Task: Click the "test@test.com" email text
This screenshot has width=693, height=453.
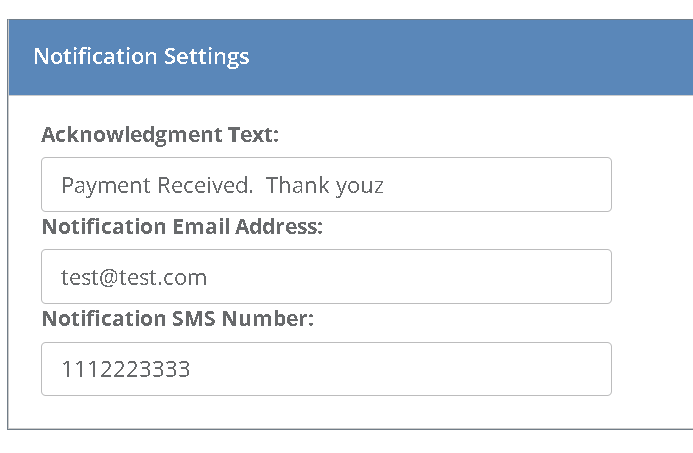Action: tap(133, 277)
